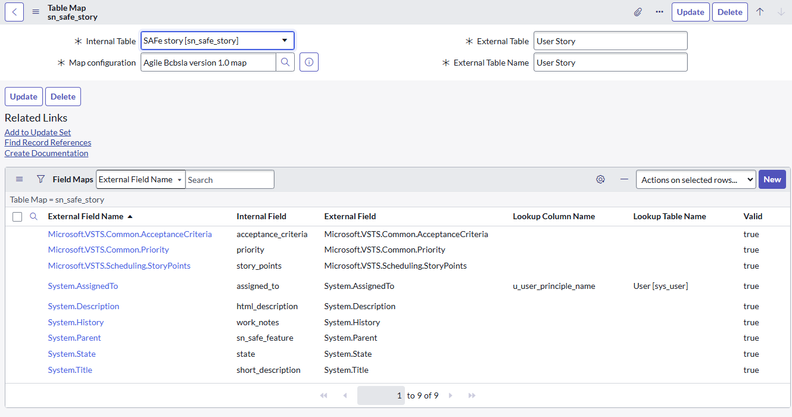Select the sn_safe_feature internal field cell
Screen dimensions: 792x417
265,338
